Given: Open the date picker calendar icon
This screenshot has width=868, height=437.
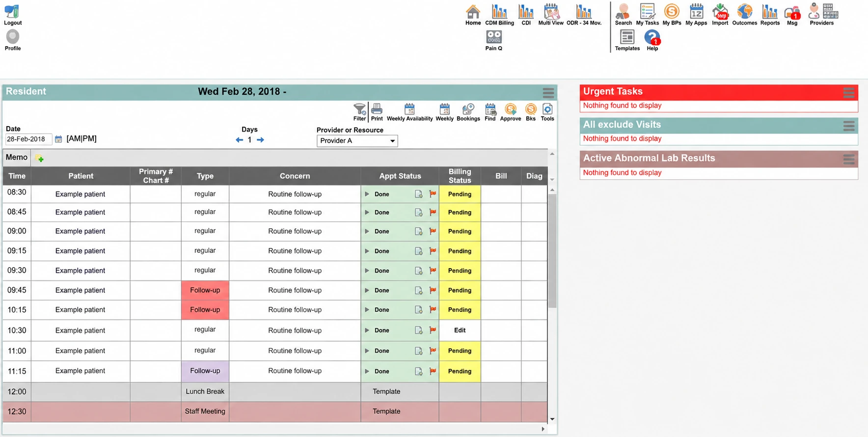Looking at the screenshot, I should [x=58, y=139].
